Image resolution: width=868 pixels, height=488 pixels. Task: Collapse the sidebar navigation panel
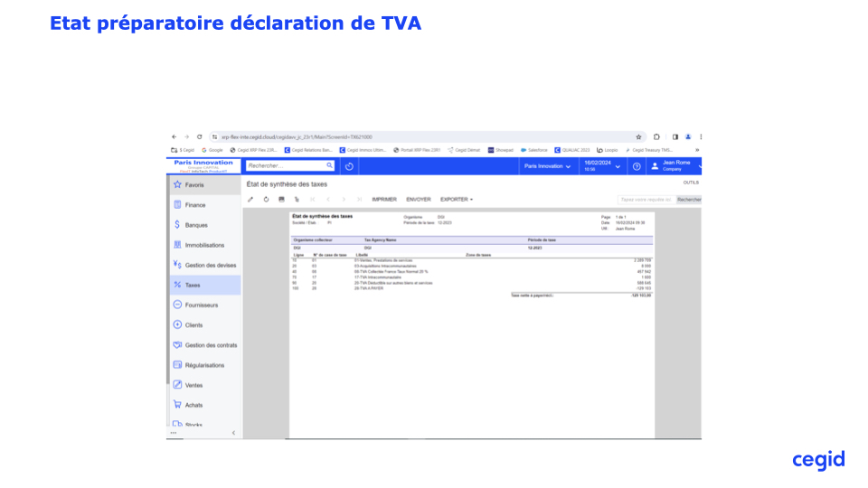point(233,433)
